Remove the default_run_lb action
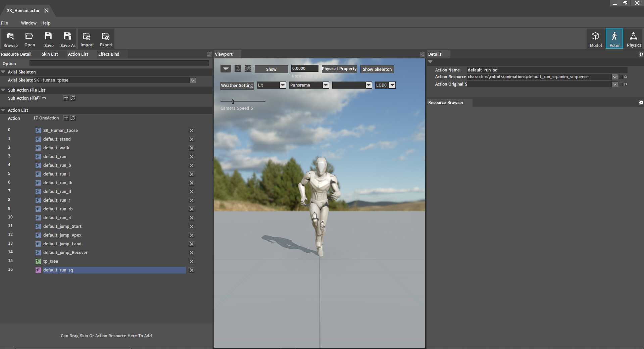 click(192, 183)
